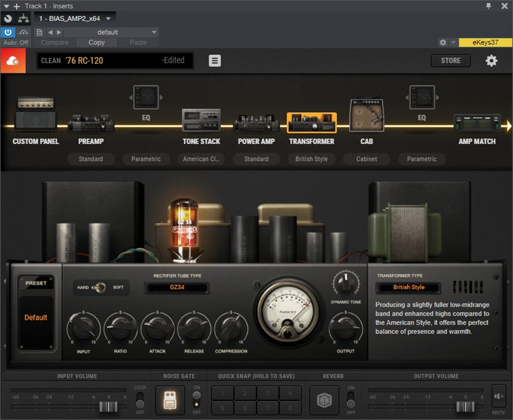Open dropdown arrow next to window gear
513x420 pixels.
(453, 42)
